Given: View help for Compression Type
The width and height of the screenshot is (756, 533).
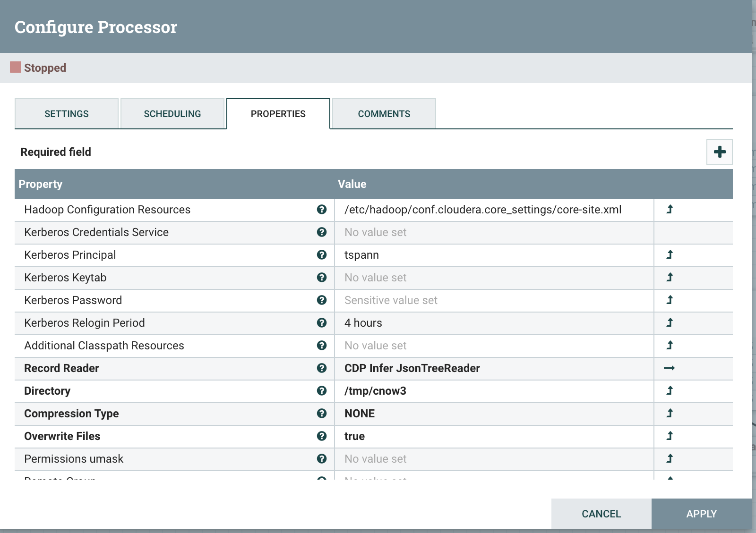Looking at the screenshot, I should [x=322, y=414].
